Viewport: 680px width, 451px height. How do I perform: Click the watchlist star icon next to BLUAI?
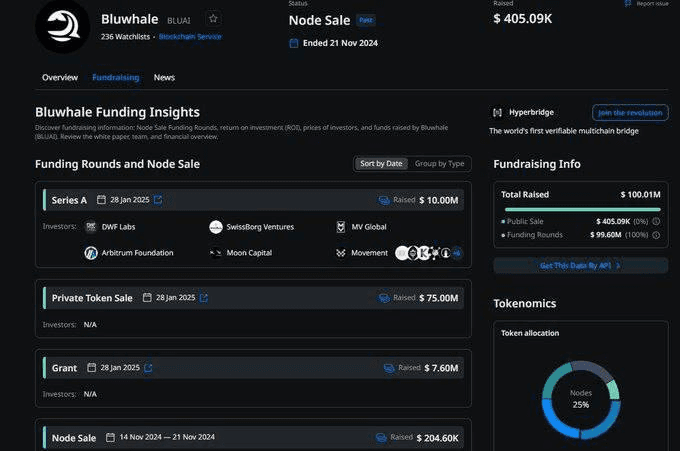point(213,19)
